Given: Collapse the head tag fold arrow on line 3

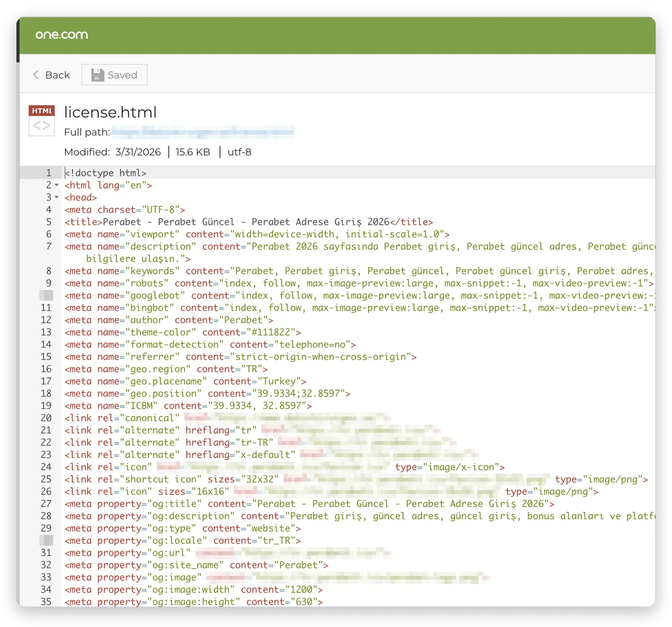Looking at the screenshot, I should click(x=57, y=198).
